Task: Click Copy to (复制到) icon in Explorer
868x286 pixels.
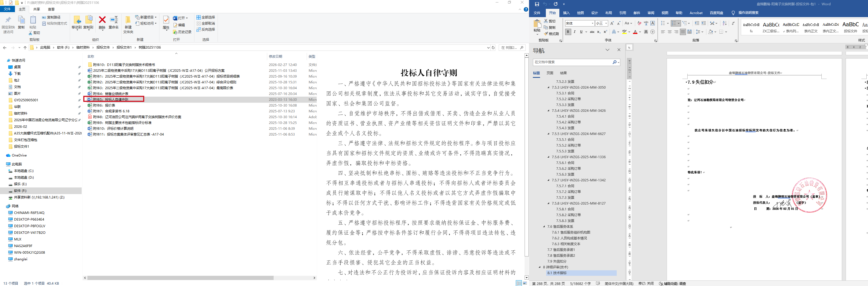Action: (89, 20)
